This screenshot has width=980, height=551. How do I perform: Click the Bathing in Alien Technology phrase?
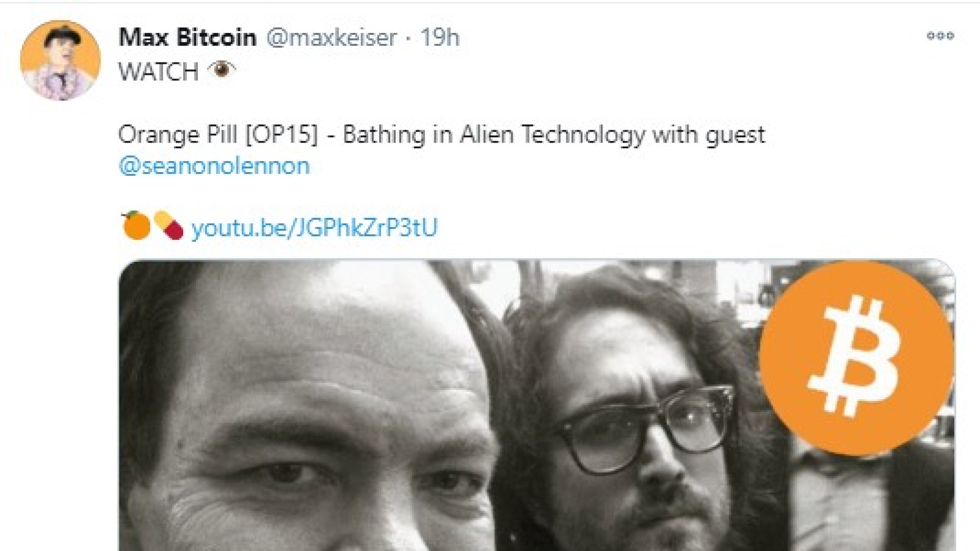pyautogui.click(x=494, y=135)
